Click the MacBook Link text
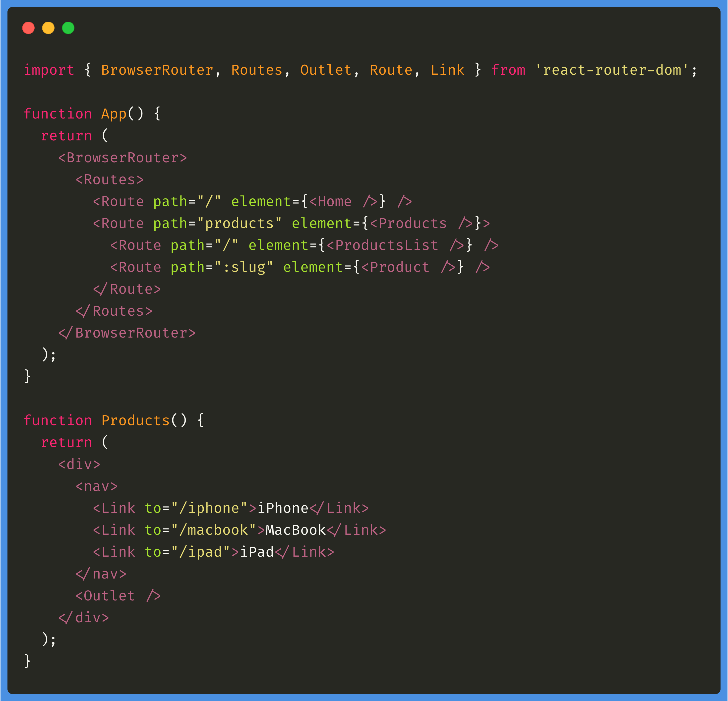728x701 pixels. (295, 530)
